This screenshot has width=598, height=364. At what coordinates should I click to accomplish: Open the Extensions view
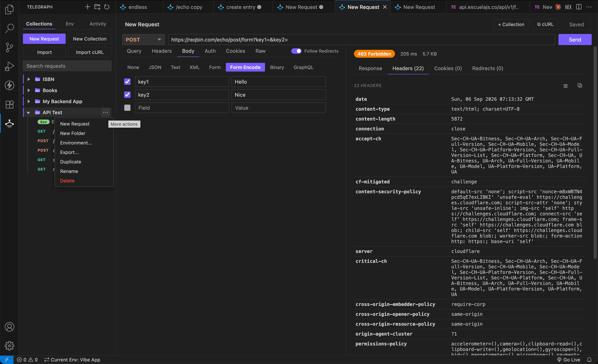tap(9, 104)
